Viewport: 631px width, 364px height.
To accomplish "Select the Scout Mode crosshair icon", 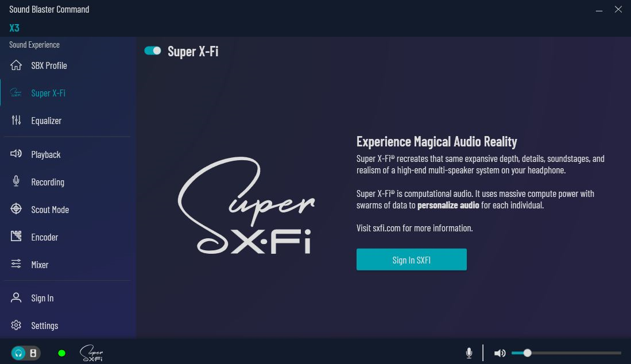I will [x=16, y=209].
